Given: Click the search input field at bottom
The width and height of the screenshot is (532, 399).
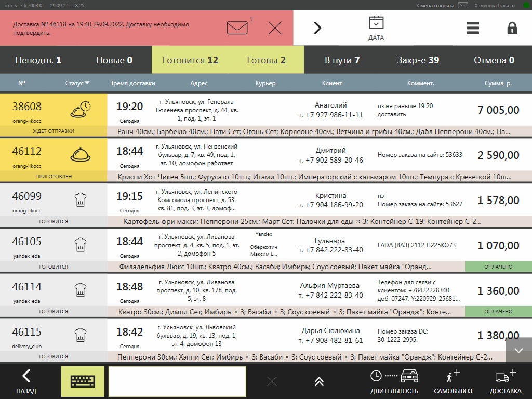Looking at the screenshot, I should (177, 381).
